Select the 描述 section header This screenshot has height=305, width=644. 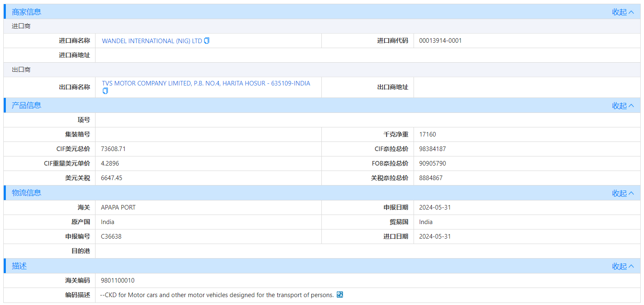click(x=19, y=266)
